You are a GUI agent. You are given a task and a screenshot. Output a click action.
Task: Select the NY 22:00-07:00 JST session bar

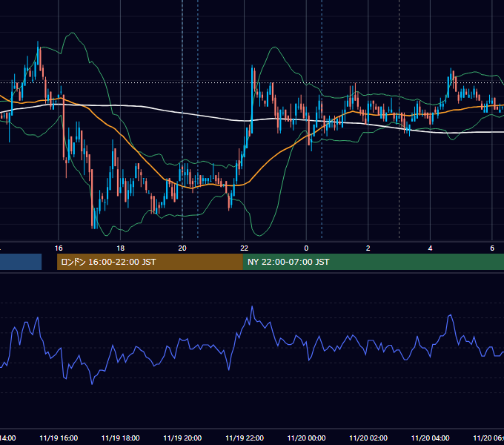point(374,262)
